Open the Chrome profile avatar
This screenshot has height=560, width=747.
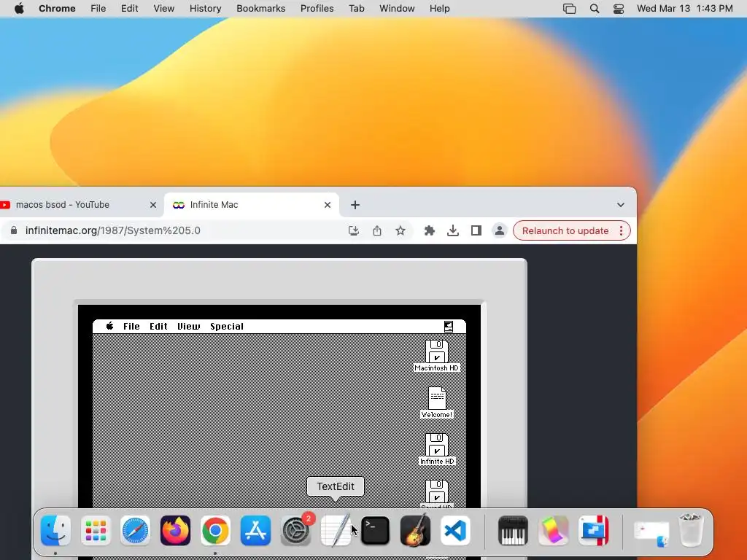[499, 230]
